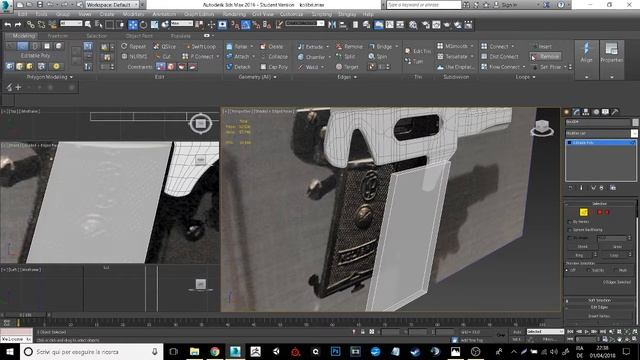Expand the Soft Selection rollout
This screenshot has height=360, width=640.
(599, 300)
